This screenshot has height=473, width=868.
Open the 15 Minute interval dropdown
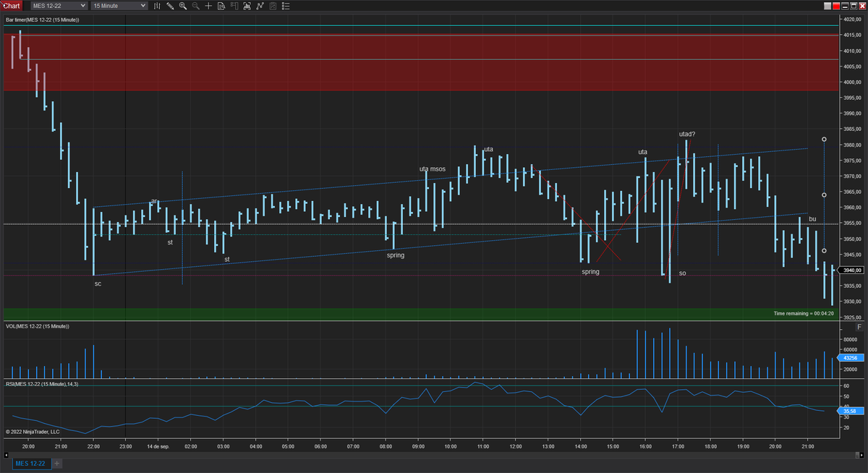(119, 6)
